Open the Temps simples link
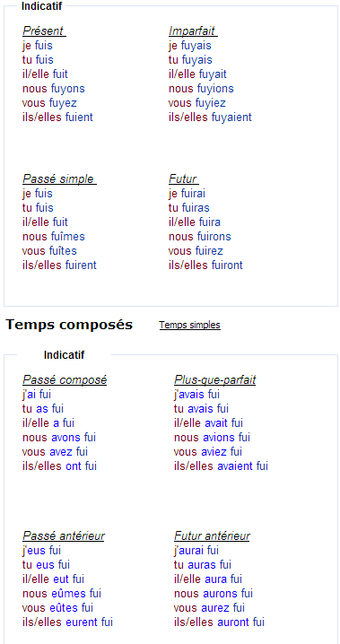 coord(189,325)
